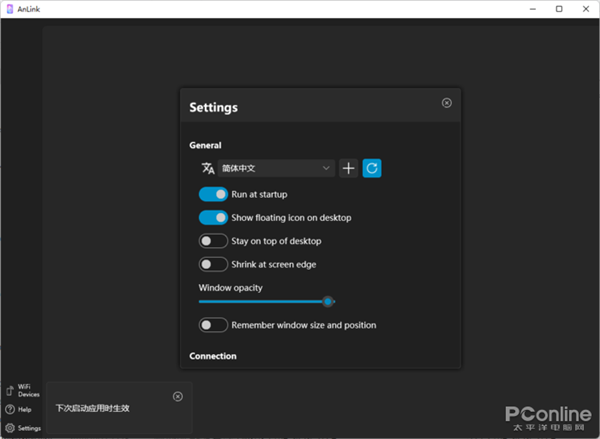
Task: Open the language dropdown showing 简体中文
Action: click(x=275, y=168)
